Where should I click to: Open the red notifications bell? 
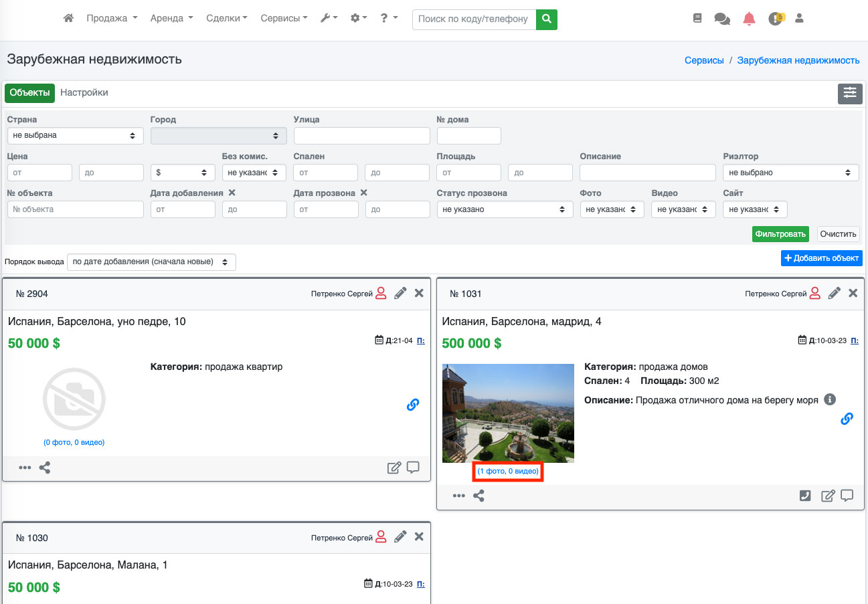pos(749,19)
